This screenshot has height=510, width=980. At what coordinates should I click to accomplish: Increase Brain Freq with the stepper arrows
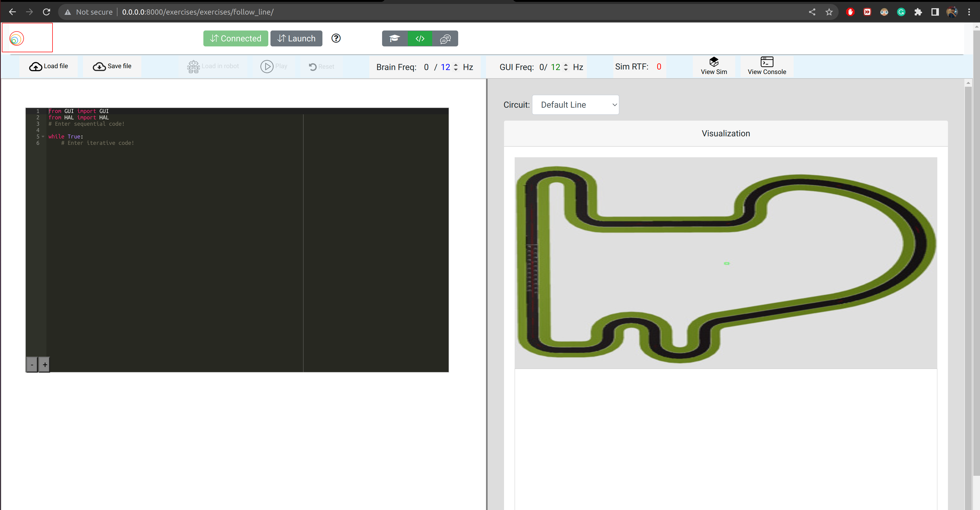pos(455,65)
